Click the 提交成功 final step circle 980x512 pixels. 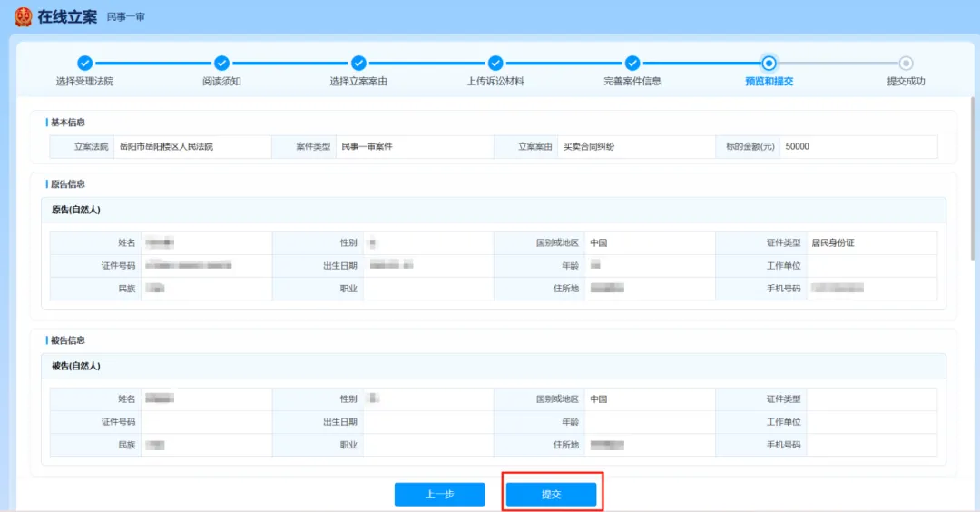point(906,64)
